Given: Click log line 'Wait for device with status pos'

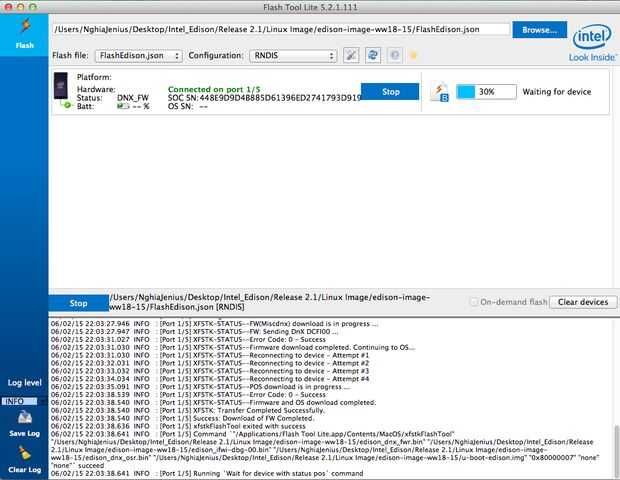Looking at the screenshot, I should [207, 473].
